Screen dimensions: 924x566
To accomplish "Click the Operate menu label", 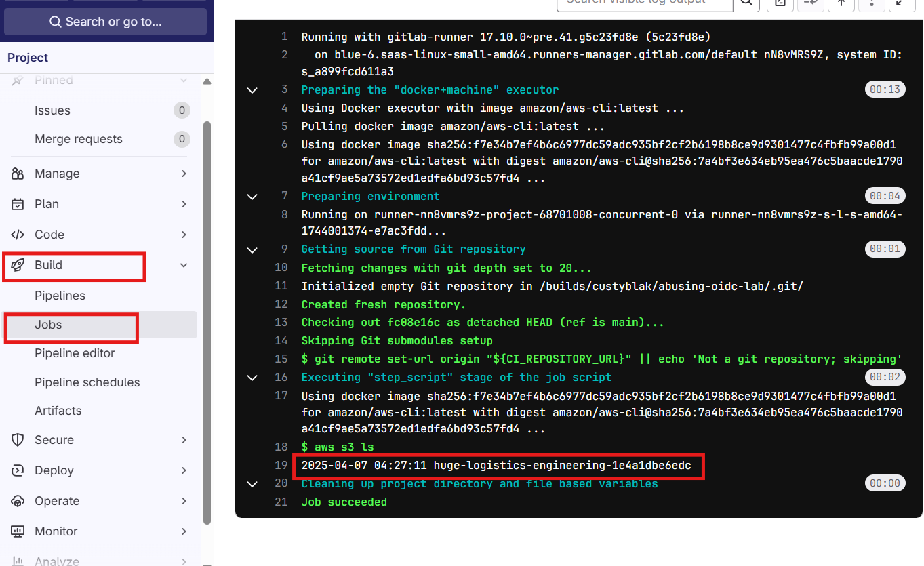I will click(57, 501).
